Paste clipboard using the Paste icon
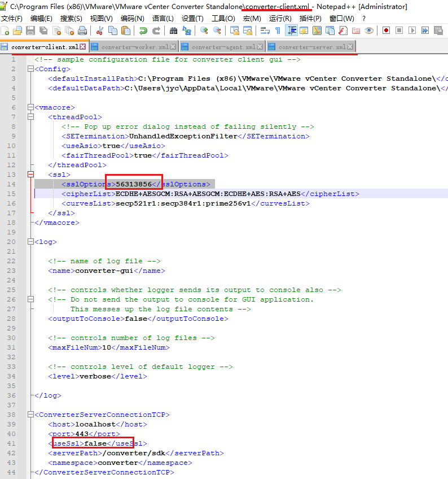Screen dimensions: 448x479 tap(126, 31)
